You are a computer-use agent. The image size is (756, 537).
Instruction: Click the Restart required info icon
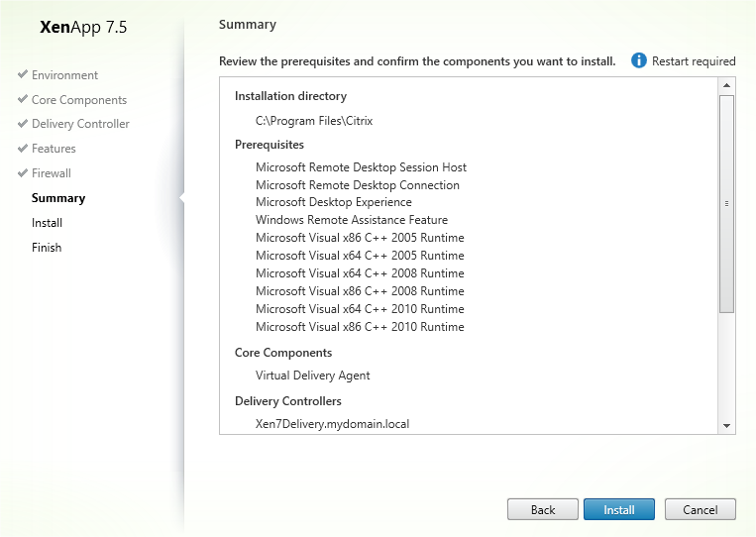[639, 60]
